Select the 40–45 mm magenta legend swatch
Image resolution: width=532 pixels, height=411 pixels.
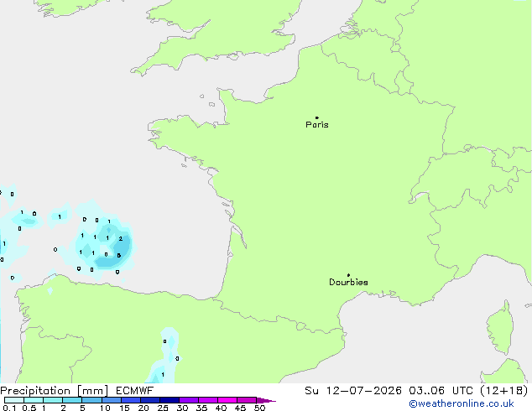click(x=227, y=400)
